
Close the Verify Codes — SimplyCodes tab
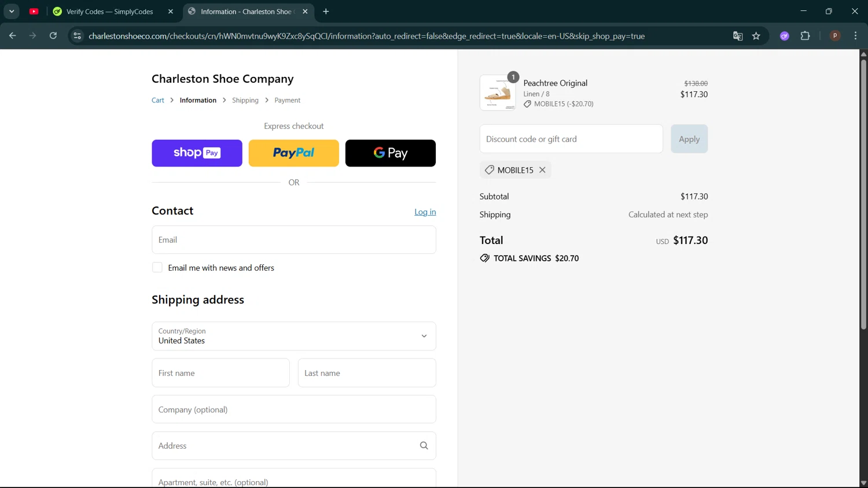pos(171,12)
